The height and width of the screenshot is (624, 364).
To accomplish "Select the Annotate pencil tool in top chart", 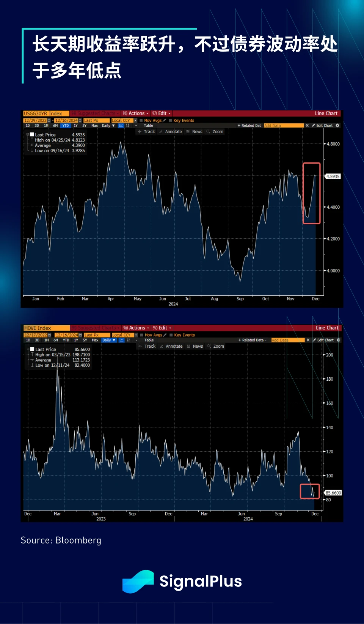I will (171, 132).
